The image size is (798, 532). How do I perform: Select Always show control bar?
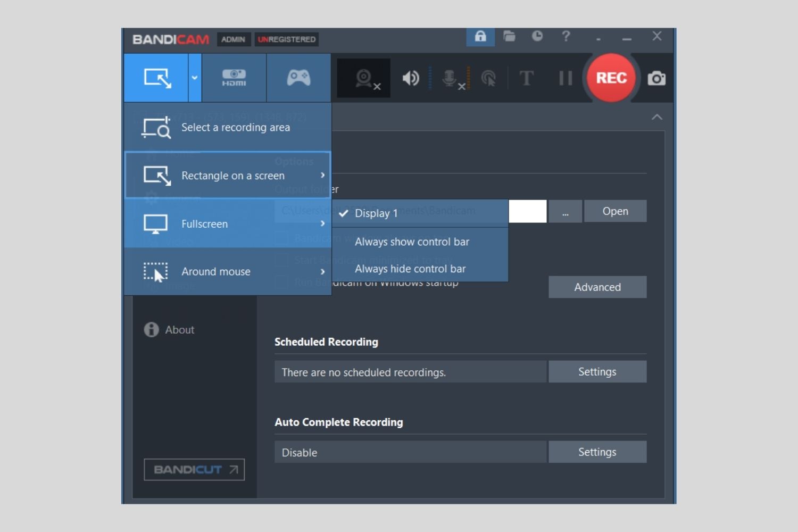420,242
